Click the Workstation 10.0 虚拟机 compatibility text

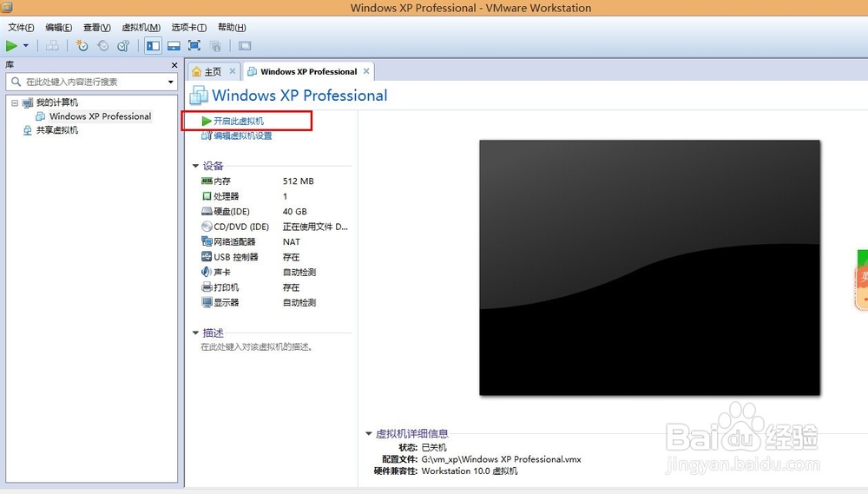click(x=470, y=471)
